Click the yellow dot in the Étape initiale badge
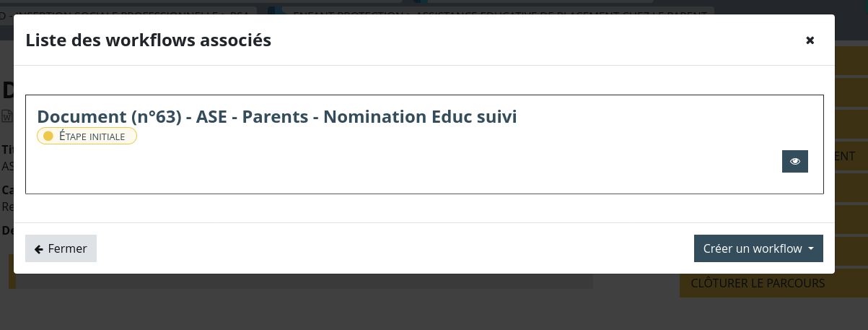The height and width of the screenshot is (330, 868). pyautogui.click(x=48, y=136)
